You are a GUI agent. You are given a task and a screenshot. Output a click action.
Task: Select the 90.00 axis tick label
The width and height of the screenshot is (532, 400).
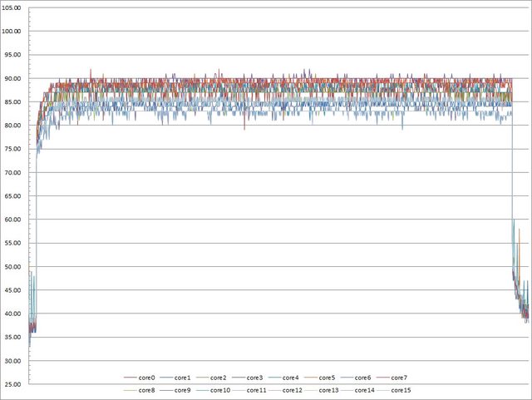click(14, 79)
